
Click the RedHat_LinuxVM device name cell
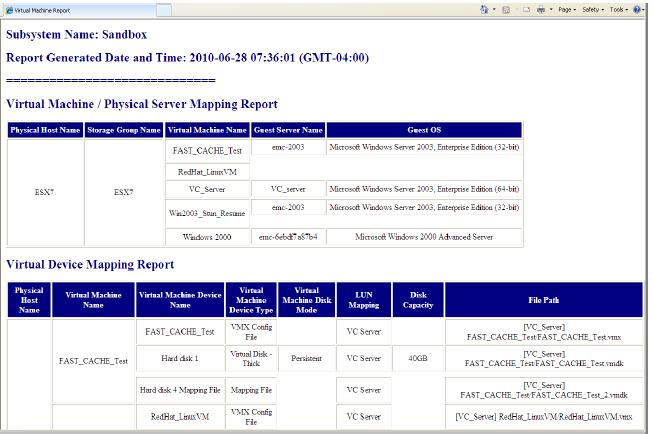pos(180,417)
